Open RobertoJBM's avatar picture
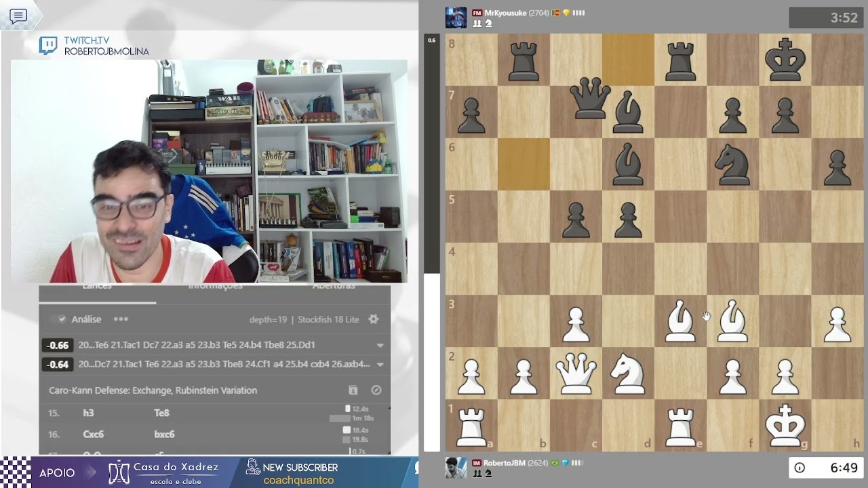This screenshot has width=868, height=488. click(x=456, y=468)
